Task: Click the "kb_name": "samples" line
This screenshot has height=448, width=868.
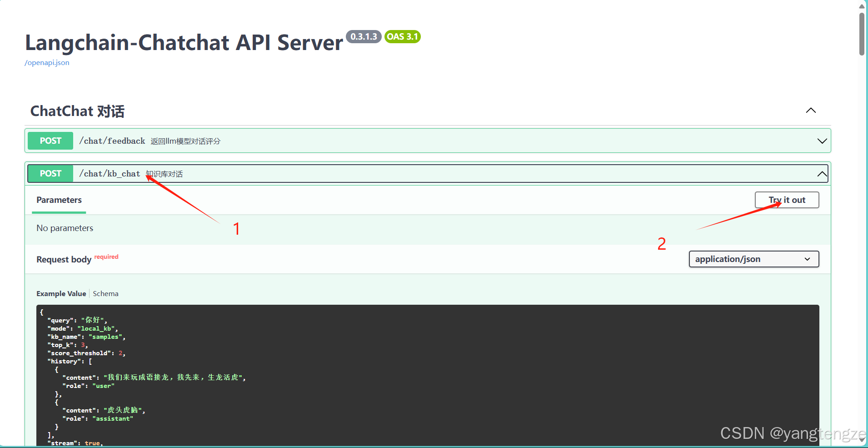Action: [86, 337]
